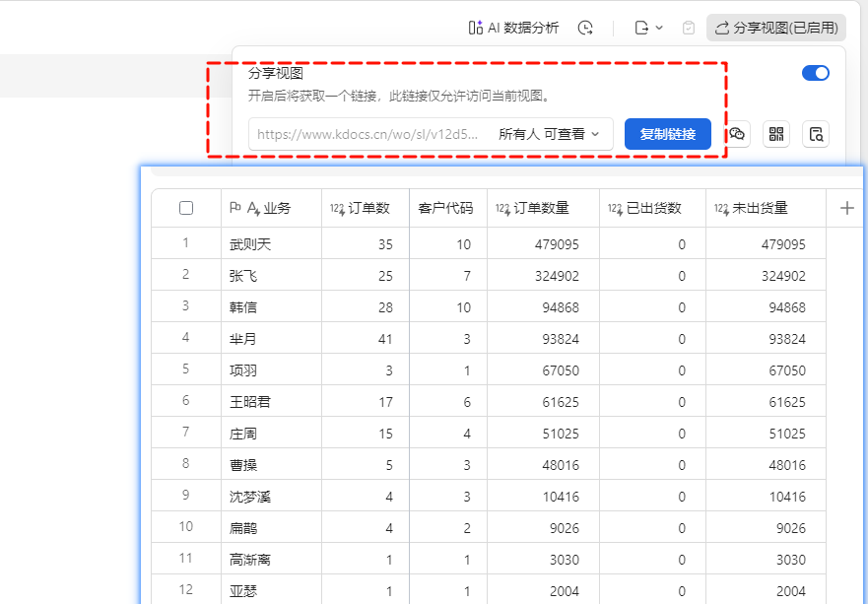Select cell 韩信
Image resolution: width=868 pixels, height=604 pixels.
pyautogui.click(x=271, y=307)
